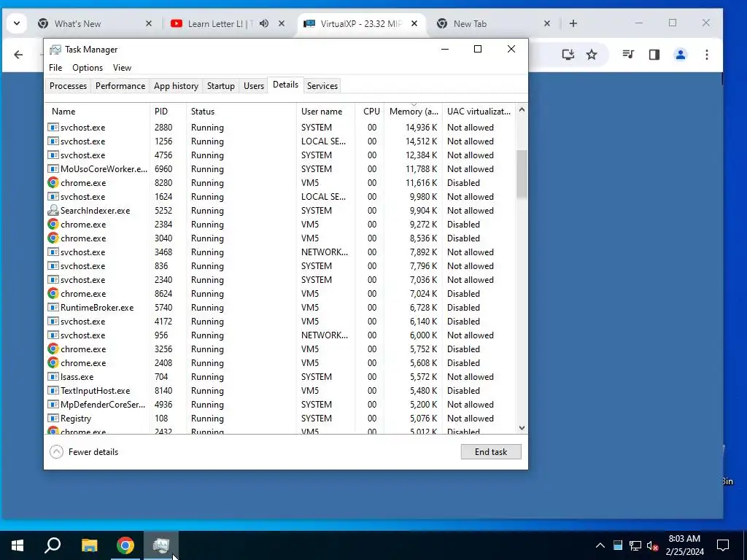Screen dimensions: 747x560
Task: Switch to What's New Chrome tab
Action: click(x=96, y=23)
